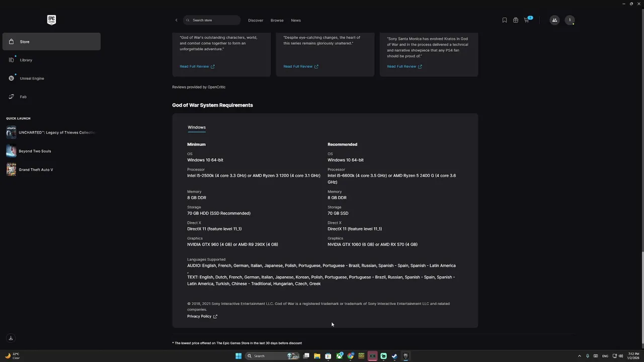644x362 pixels.
Task: Open Windows Start menu
Action: pos(238,356)
